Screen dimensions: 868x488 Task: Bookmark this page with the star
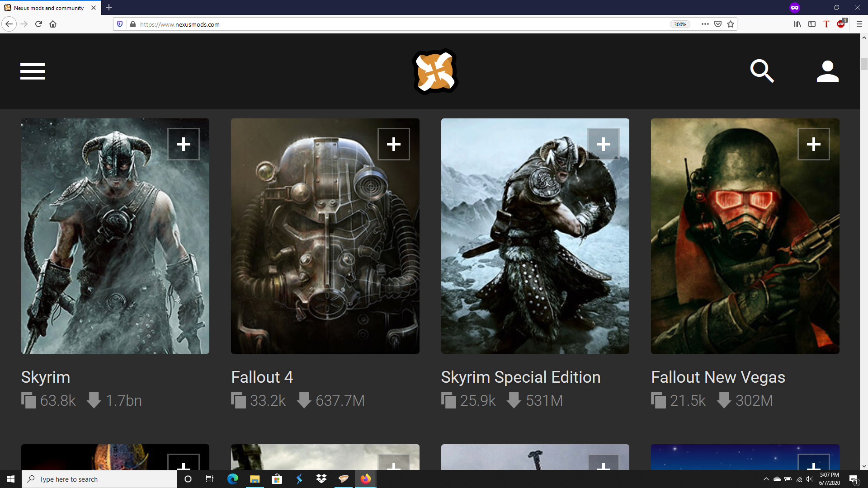click(731, 24)
